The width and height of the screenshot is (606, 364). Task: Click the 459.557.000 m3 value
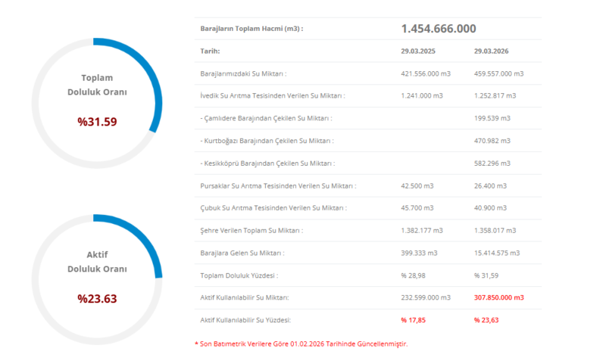point(498,73)
